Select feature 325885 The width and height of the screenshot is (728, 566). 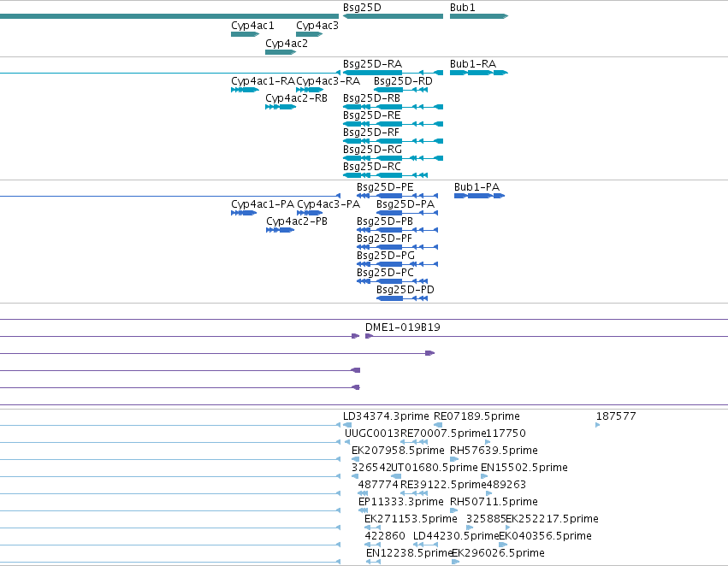[x=470, y=528]
